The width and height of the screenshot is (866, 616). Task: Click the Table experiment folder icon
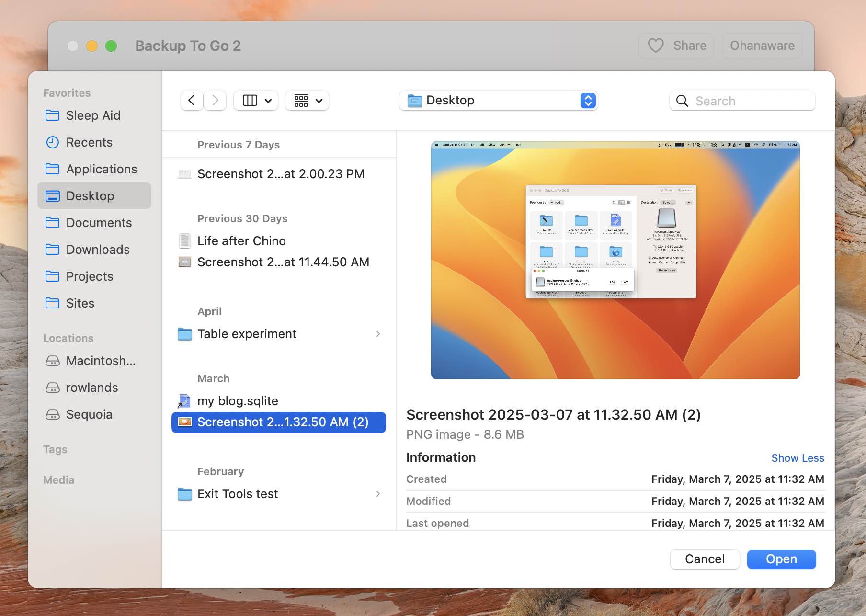click(x=185, y=334)
